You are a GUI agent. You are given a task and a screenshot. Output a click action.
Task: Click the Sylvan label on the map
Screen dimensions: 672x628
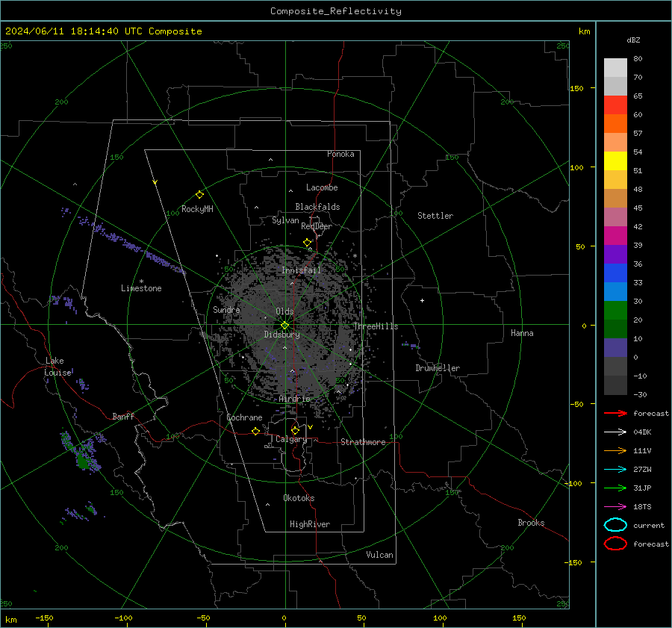[x=285, y=220]
